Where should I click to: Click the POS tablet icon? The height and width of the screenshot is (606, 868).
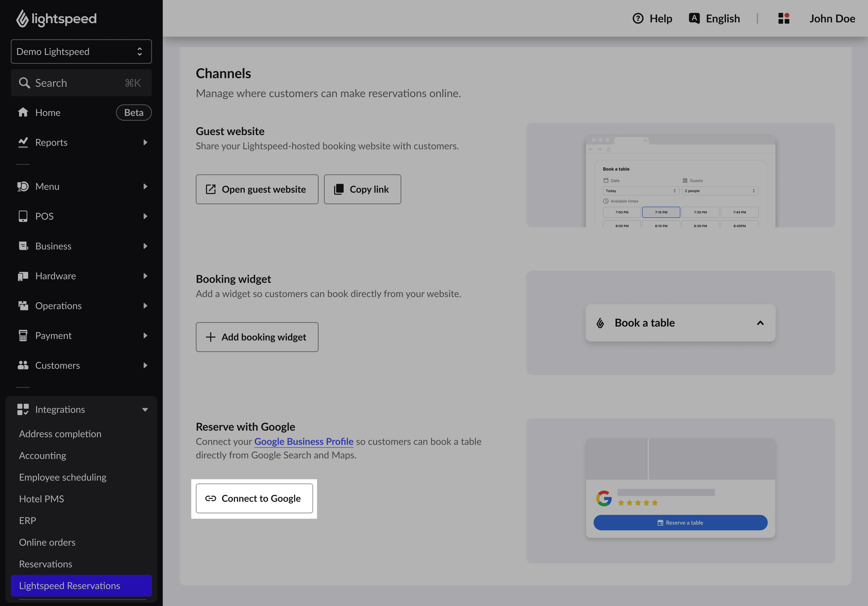[23, 216]
